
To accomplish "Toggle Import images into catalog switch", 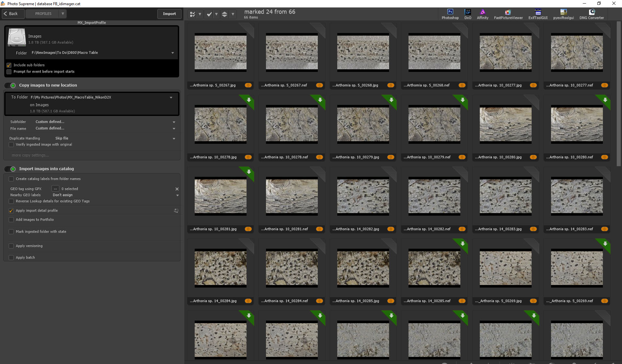I will tap(10, 169).
